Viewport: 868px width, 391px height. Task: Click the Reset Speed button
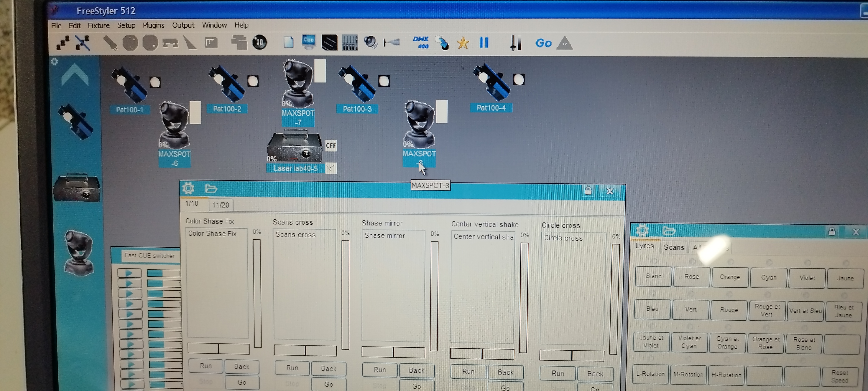click(x=839, y=376)
